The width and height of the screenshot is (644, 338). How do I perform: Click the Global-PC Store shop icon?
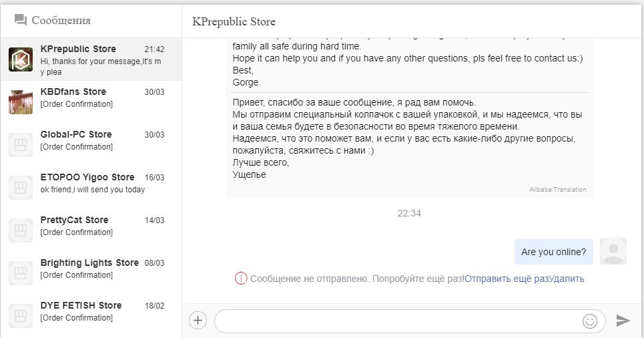tap(21, 145)
